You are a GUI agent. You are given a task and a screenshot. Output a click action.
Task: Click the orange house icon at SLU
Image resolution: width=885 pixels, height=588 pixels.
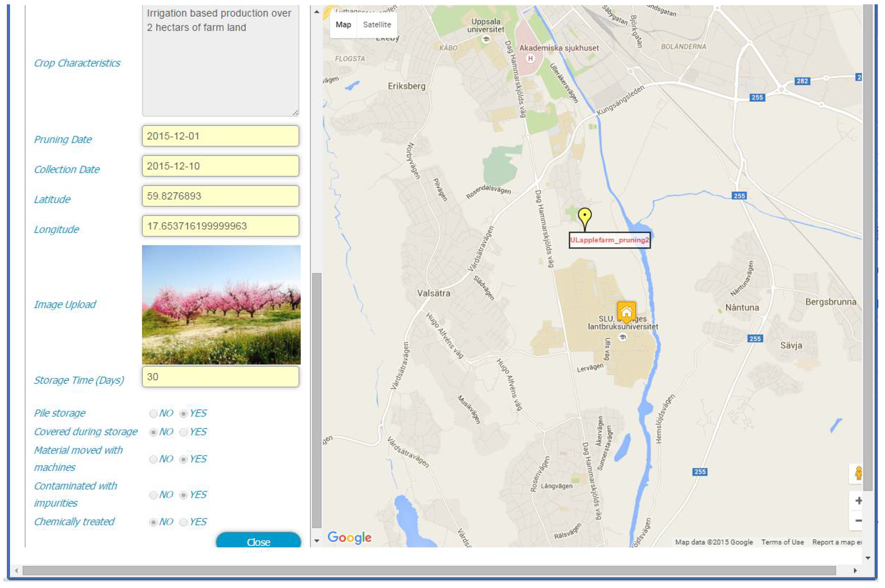tap(626, 312)
